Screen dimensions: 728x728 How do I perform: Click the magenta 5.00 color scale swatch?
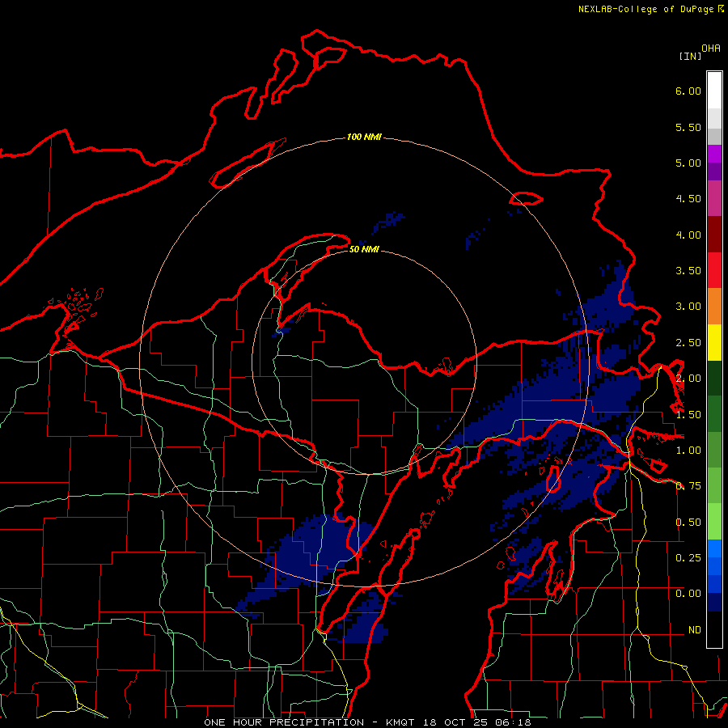tap(714, 154)
